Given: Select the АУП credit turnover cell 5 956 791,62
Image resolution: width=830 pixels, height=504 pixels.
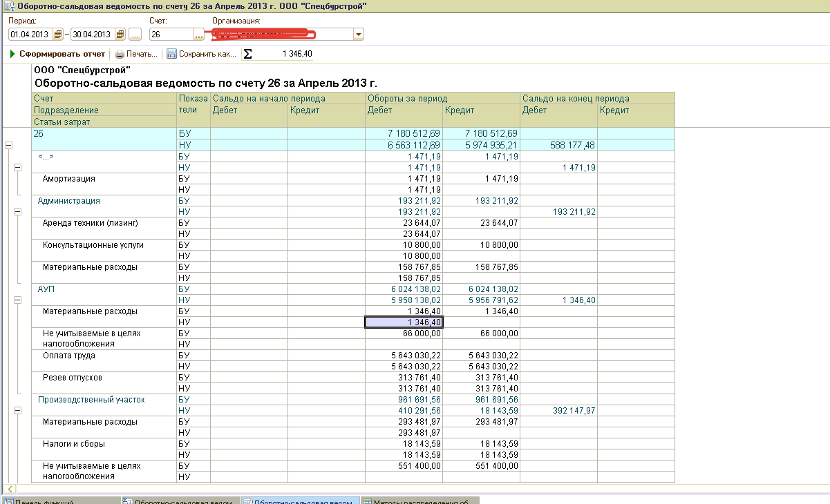Looking at the screenshot, I should pyautogui.click(x=481, y=300).
